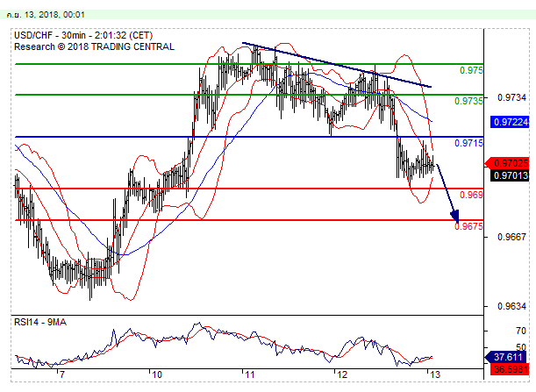The height and width of the screenshot is (392, 536).
Task: Click the 0.9734 axis price value
Action: (x=511, y=97)
